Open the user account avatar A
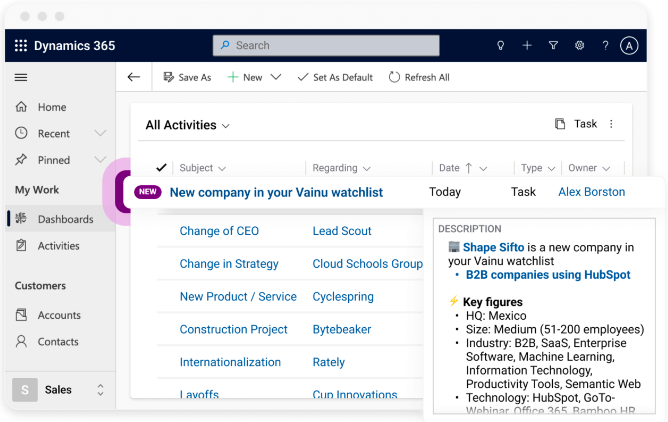Screen dimensions: 668x422 point(629,46)
